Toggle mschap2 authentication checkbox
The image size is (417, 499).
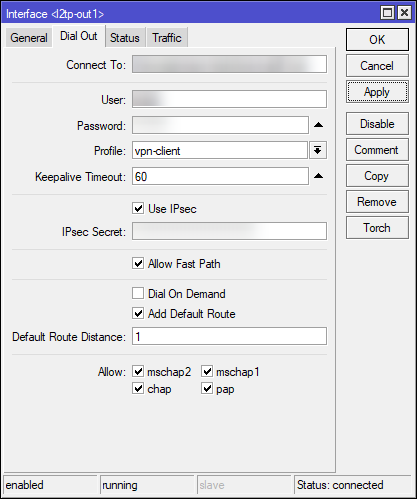[138, 371]
